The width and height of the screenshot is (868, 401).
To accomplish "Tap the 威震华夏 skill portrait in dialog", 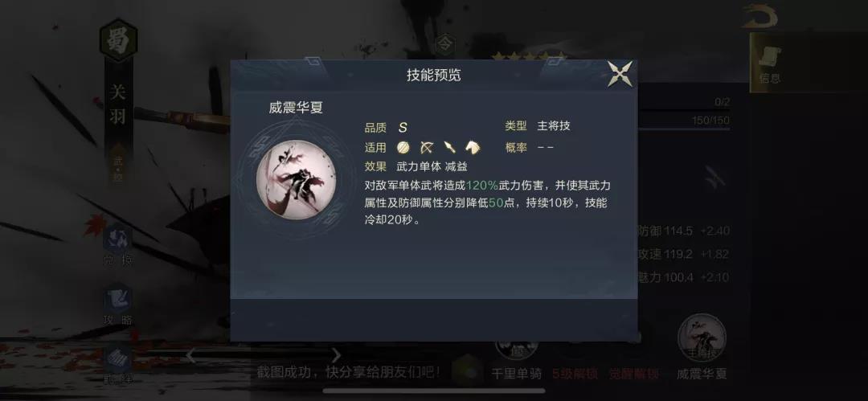I will click(296, 180).
